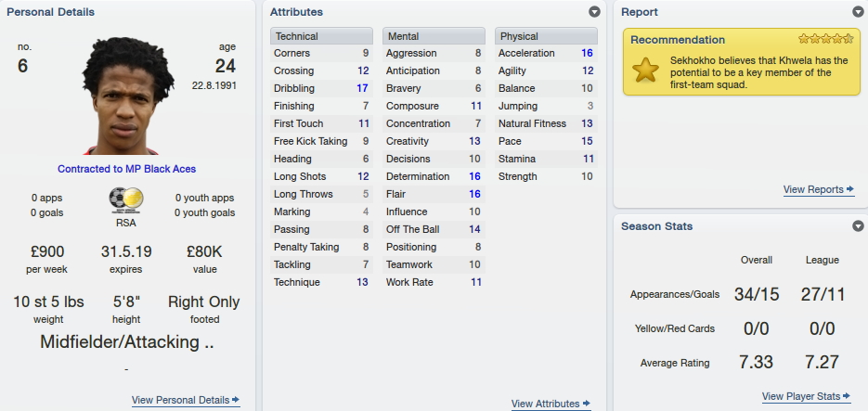Click the arrow beside View Player Stats
868x411 pixels.
[x=847, y=396]
